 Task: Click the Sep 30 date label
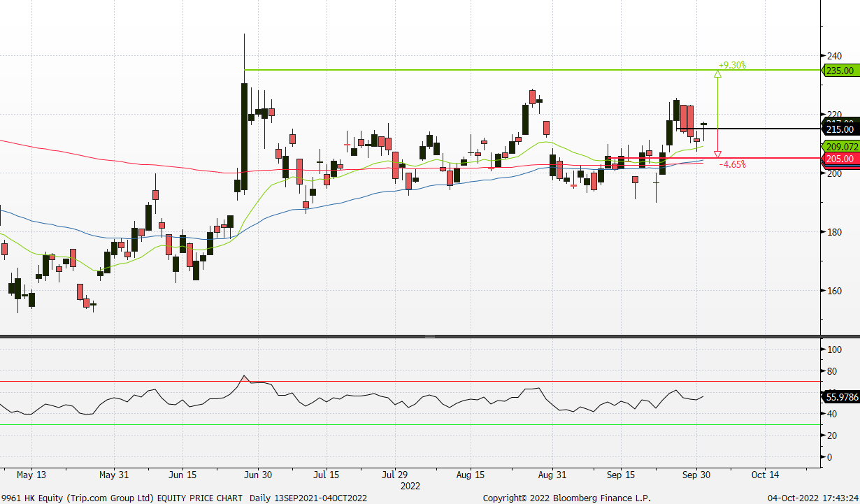click(696, 475)
